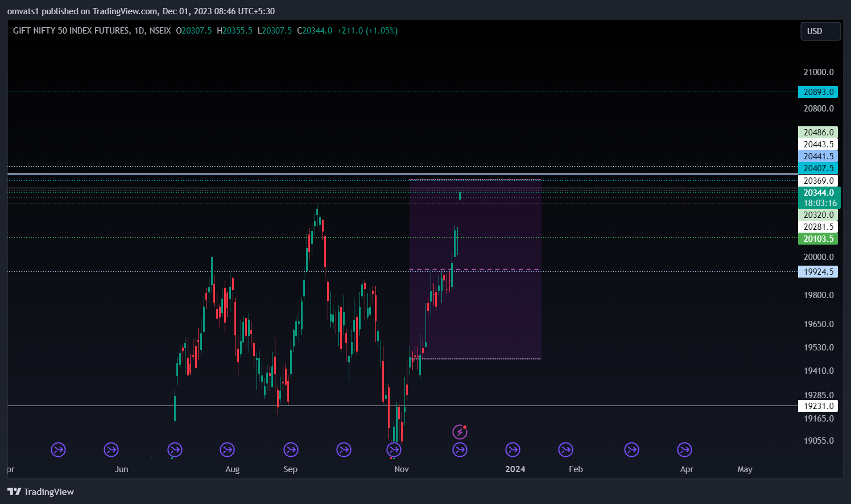Click the NSEIX exchange text

(x=160, y=31)
